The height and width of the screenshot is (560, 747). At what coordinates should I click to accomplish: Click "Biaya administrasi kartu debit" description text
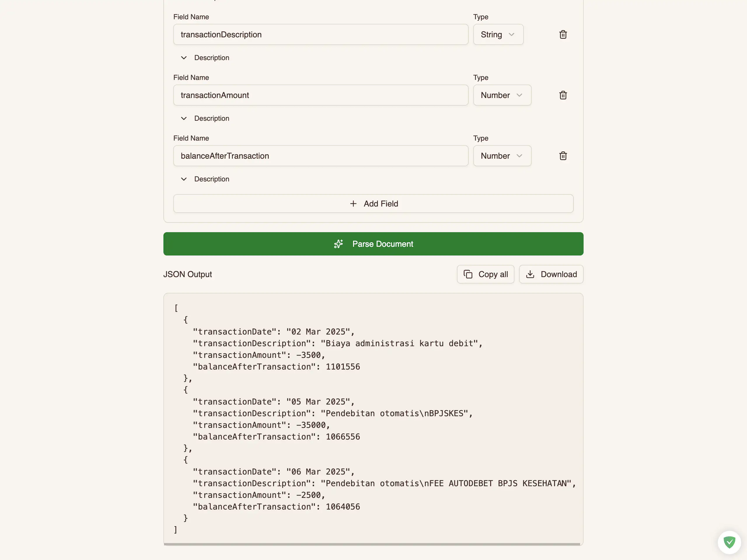pos(399,343)
